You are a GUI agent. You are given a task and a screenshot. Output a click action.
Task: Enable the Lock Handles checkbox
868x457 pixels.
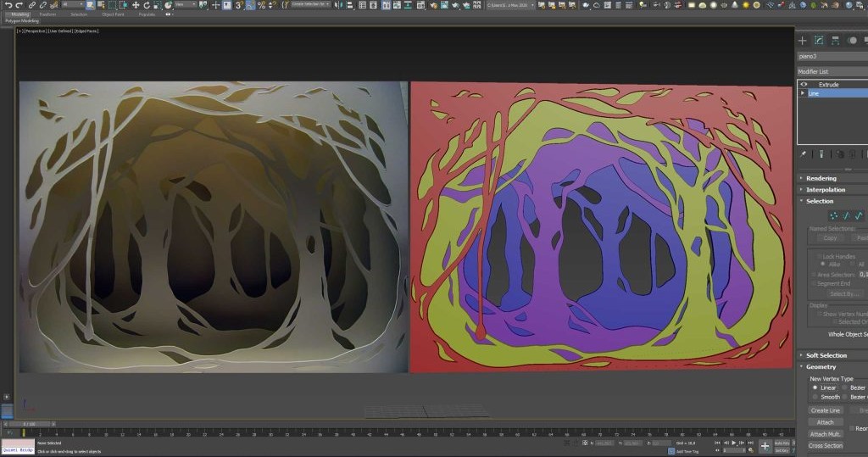click(x=820, y=256)
